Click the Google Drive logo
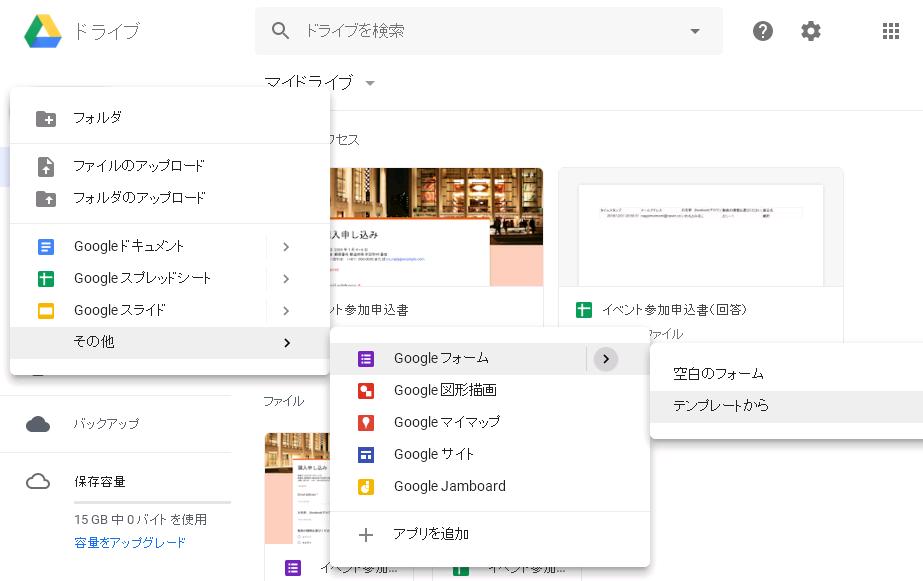Image resolution: width=923 pixels, height=581 pixels. (x=42, y=31)
